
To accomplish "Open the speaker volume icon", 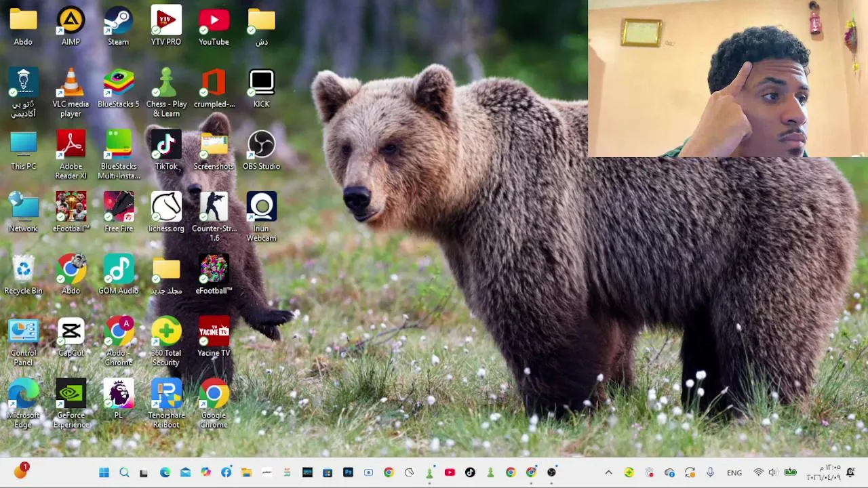I will 773,472.
